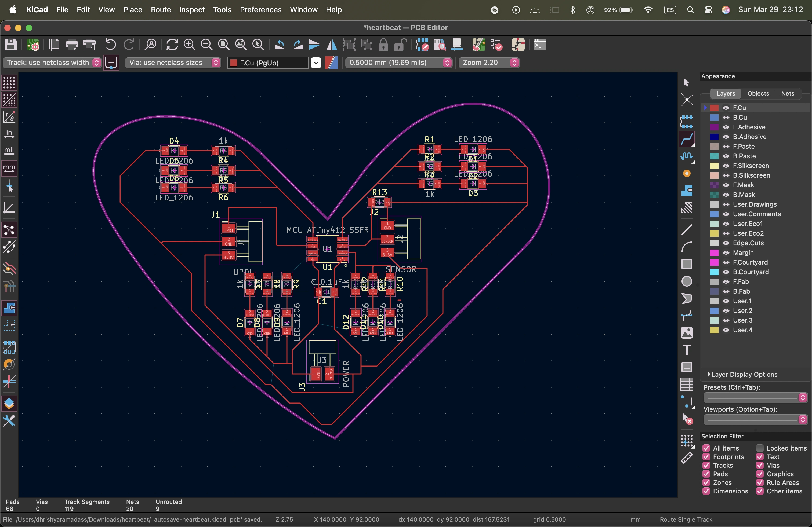The height and width of the screenshot is (527, 812).
Task: Toggle visibility of F.Silkscreen layer
Action: pos(726,166)
